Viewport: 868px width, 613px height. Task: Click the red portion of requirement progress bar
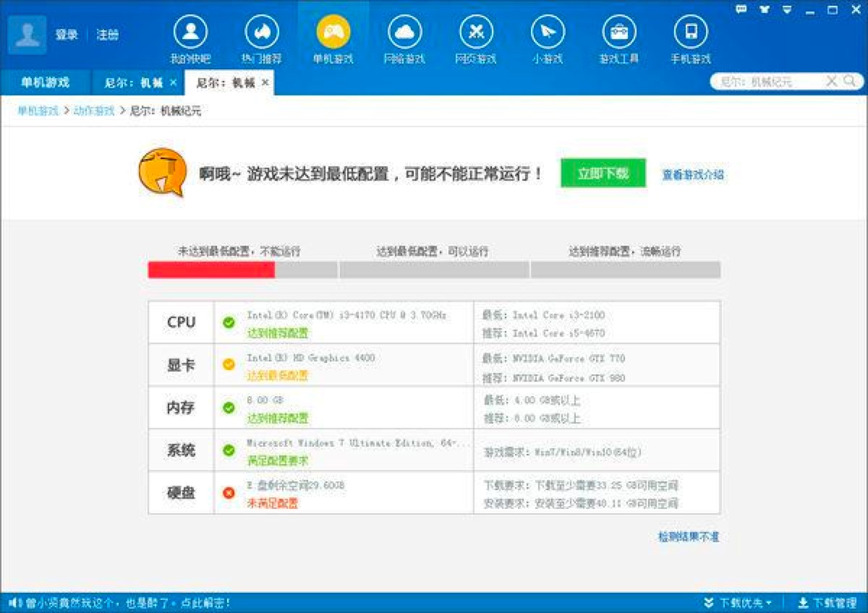pyautogui.click(x=211, y=270)
